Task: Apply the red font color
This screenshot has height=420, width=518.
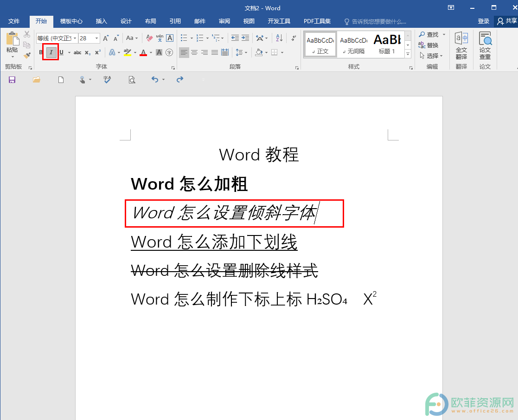Action: pos(143,52)
